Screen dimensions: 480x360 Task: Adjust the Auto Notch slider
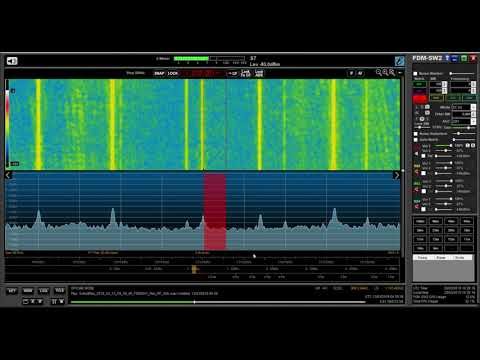[464, 139]
